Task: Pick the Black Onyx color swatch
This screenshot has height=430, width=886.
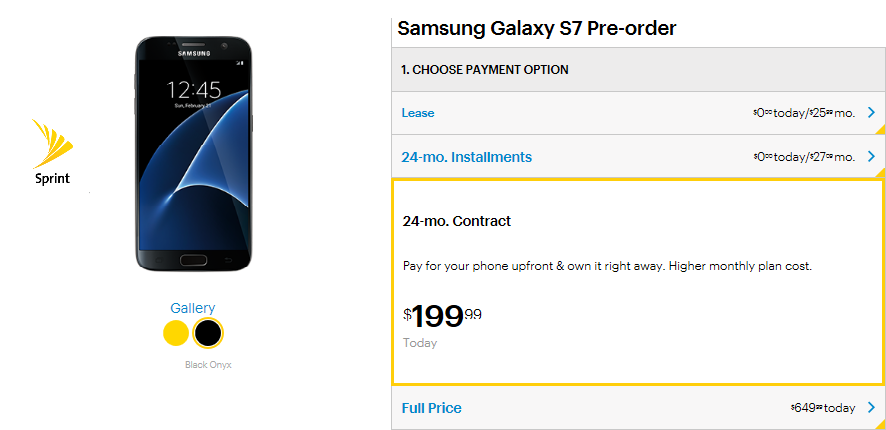Action: (x=208, y=333)
